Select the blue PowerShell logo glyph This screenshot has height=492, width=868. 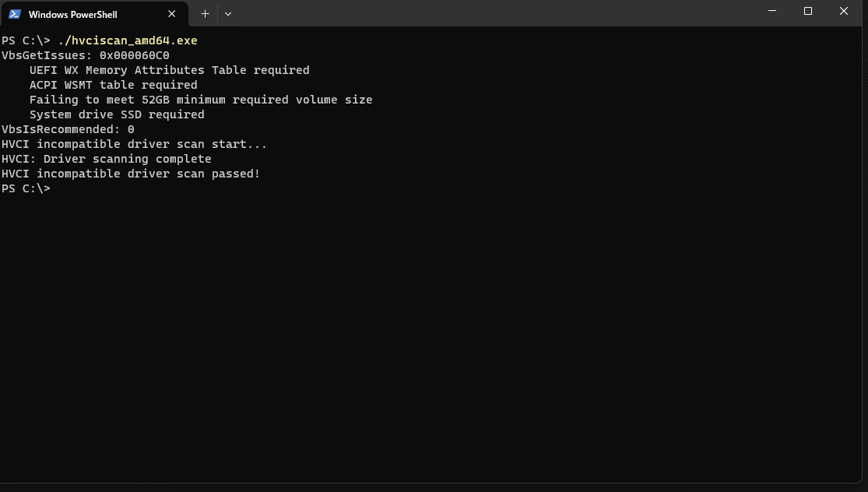[14, 13]
